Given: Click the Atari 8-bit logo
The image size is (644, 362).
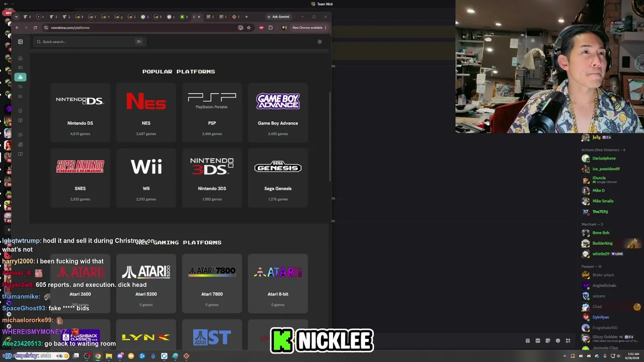Looking at the screenshot, I should click(278, 272).
